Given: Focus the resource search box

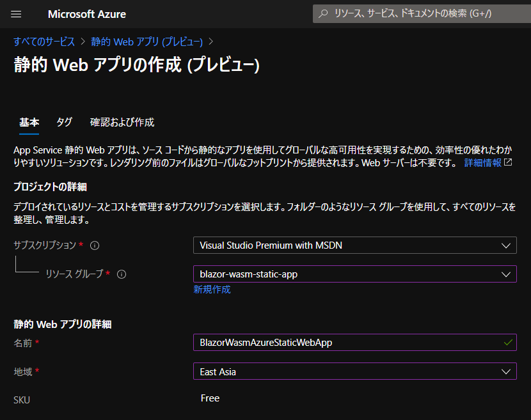Looking at the screenshot, I should pos(422,13).
